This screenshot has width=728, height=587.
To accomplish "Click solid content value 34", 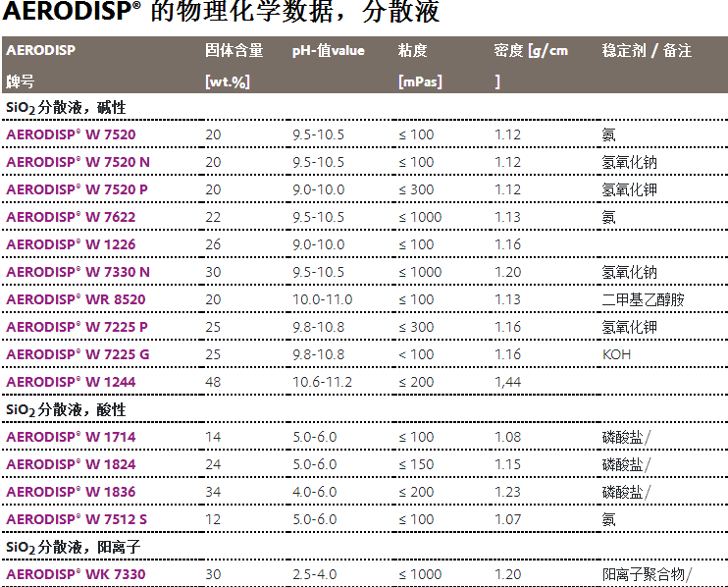I will click(213, 492).
